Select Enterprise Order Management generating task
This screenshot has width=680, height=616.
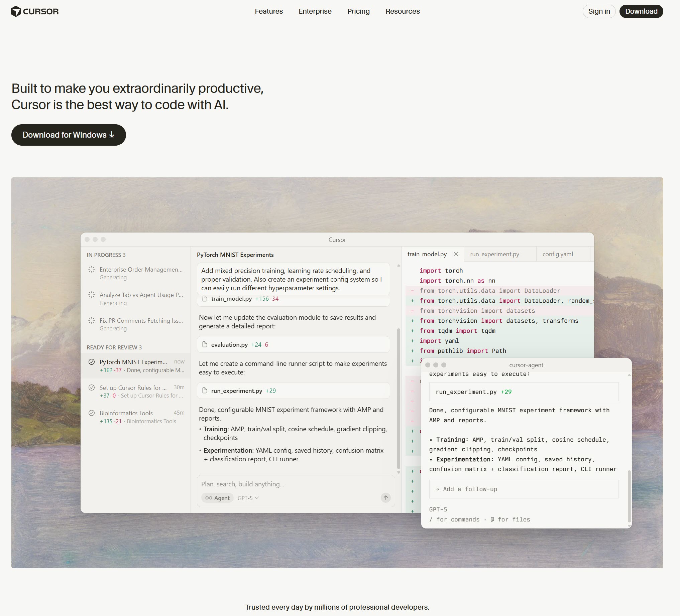coord(136,273)
